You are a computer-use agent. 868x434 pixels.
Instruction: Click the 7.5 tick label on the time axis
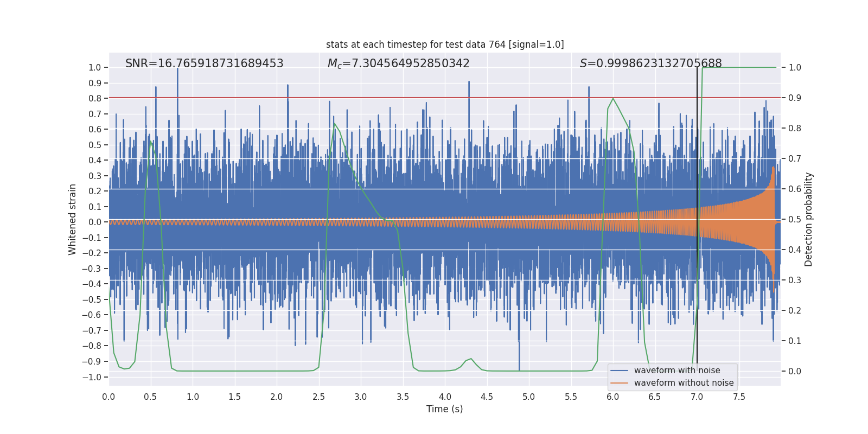tap(739, 397)
